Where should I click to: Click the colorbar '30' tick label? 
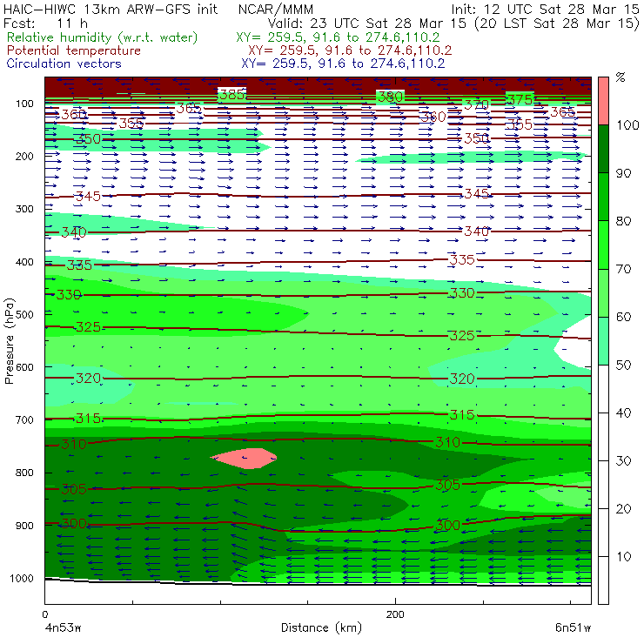623,461
